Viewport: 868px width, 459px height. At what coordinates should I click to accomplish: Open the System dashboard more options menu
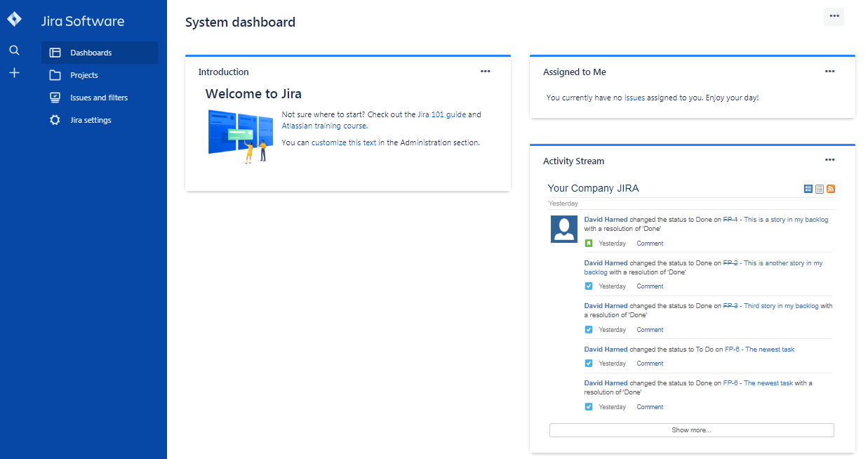coord(834,16)
